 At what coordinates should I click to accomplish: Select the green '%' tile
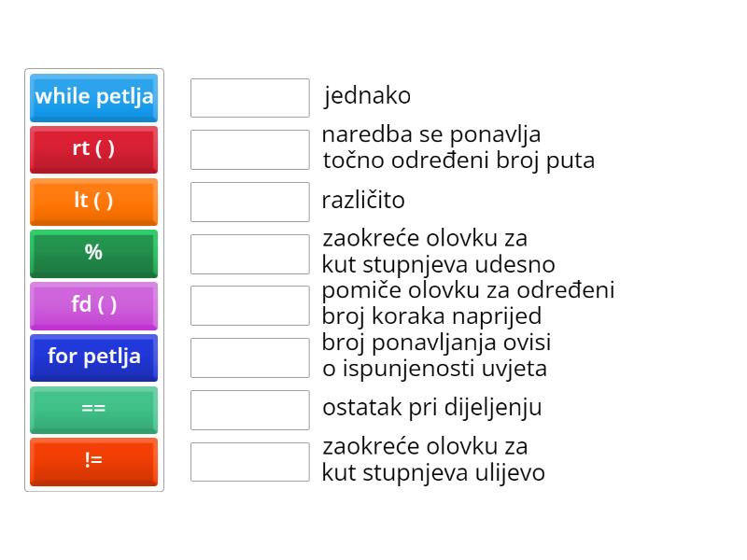tap(93, 253)
